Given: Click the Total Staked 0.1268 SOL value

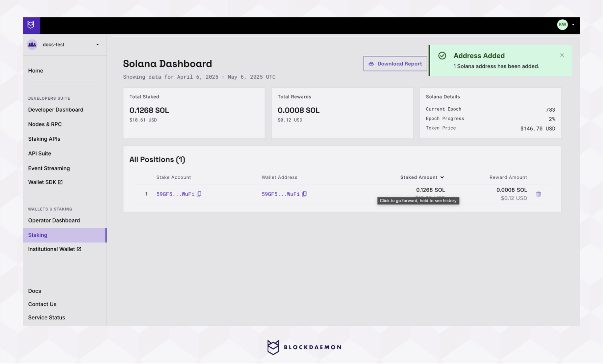Looking at the screenshot, I should (149, 110).
